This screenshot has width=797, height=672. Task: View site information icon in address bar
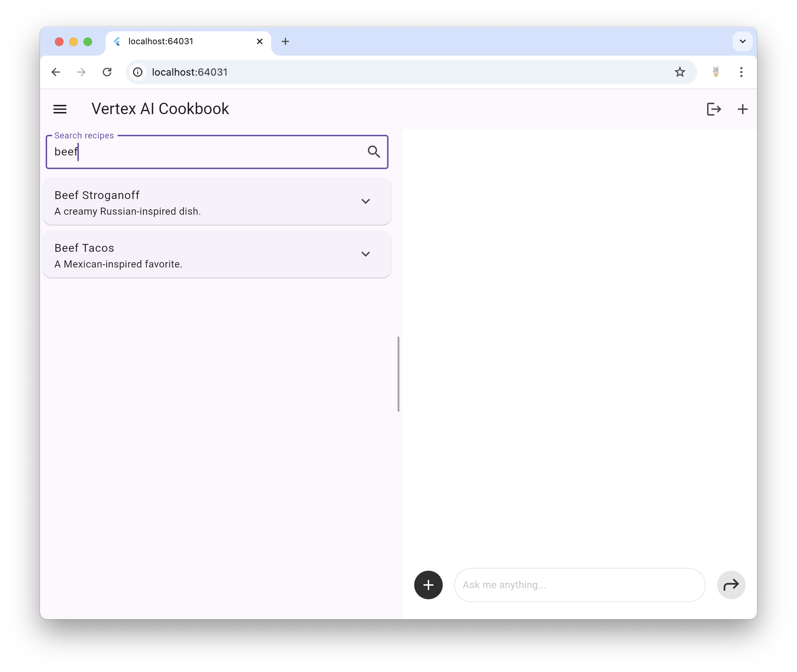(x=138, y=72)
